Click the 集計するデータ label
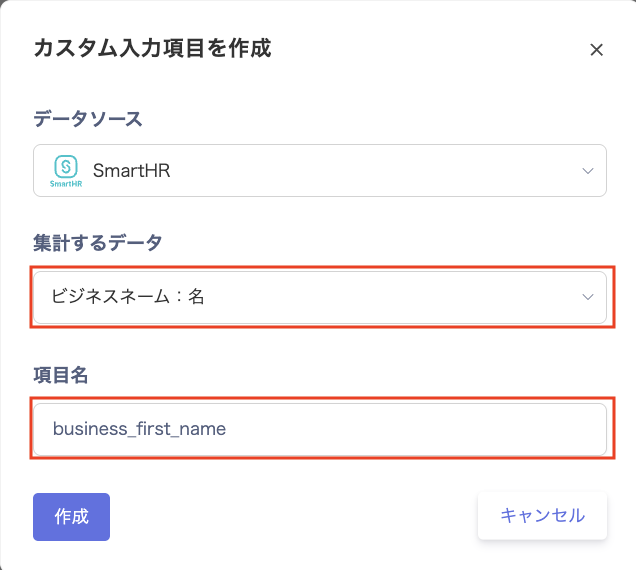 click(98, 243)
